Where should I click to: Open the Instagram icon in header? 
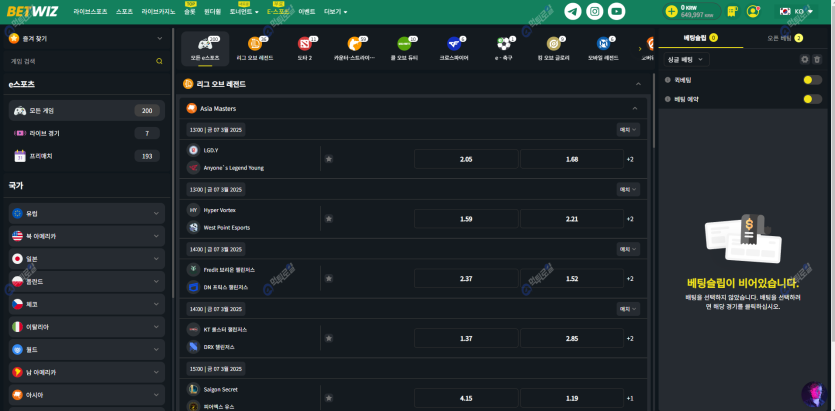click(x=594, y=11)
